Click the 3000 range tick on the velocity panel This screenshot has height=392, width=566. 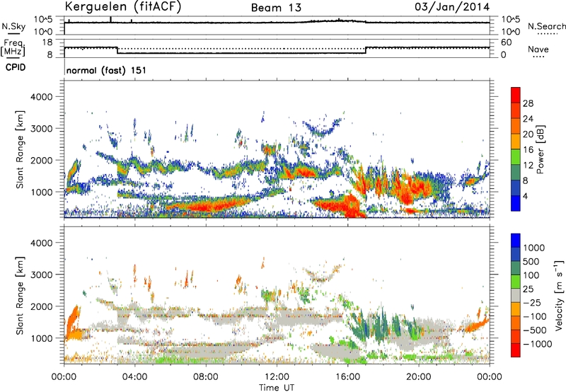(x=41, y=275)
